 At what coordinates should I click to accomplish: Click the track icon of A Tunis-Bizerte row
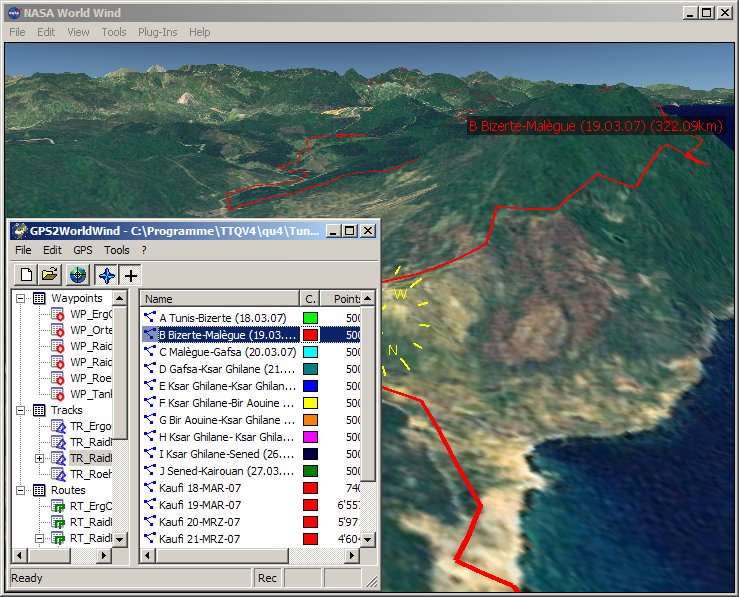click(150, 317)
